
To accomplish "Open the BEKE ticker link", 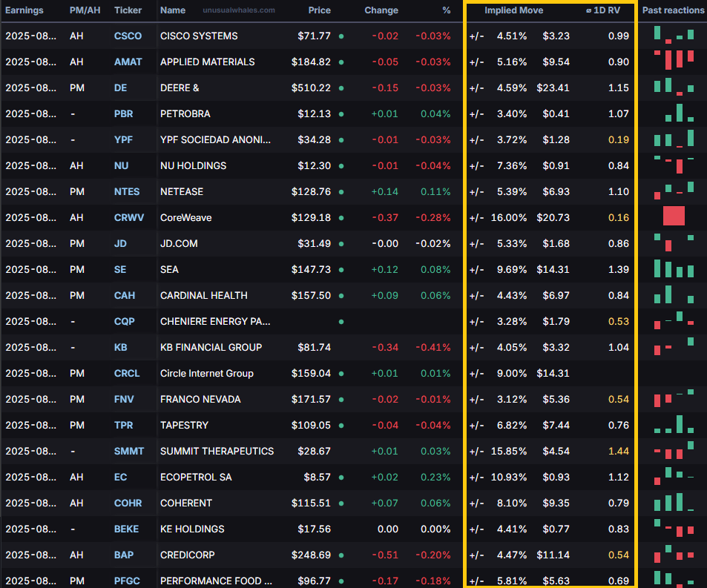I will (126, 529).
